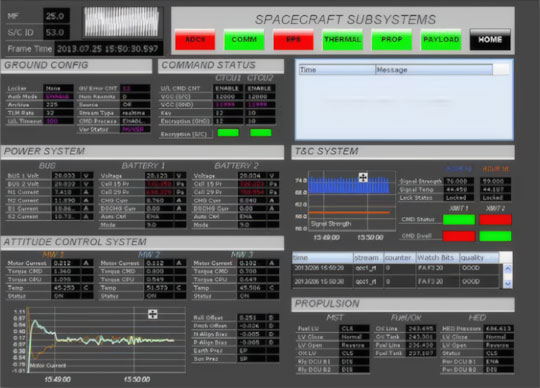Click the move icon on Signal Strength chart
This screenshot has height=388, width=540.
point(363,177)
